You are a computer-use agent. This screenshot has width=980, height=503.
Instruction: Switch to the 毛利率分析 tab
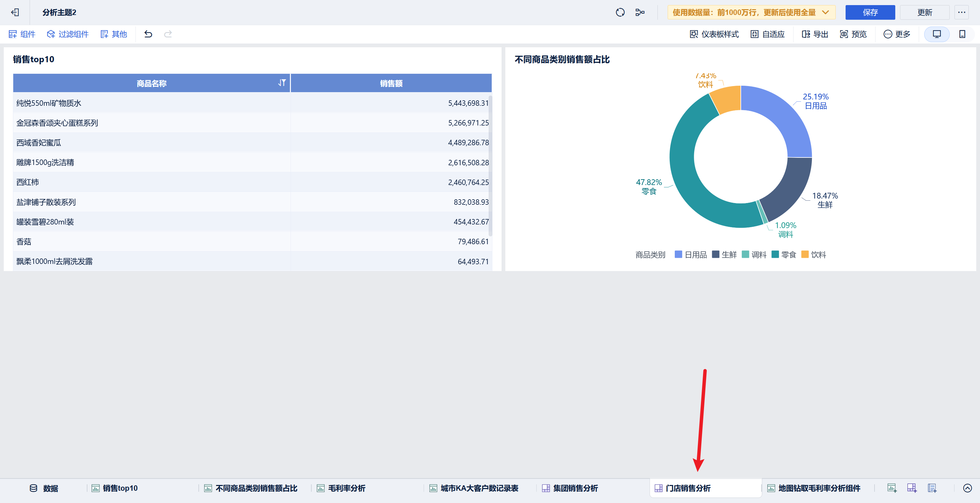point(346,488)
